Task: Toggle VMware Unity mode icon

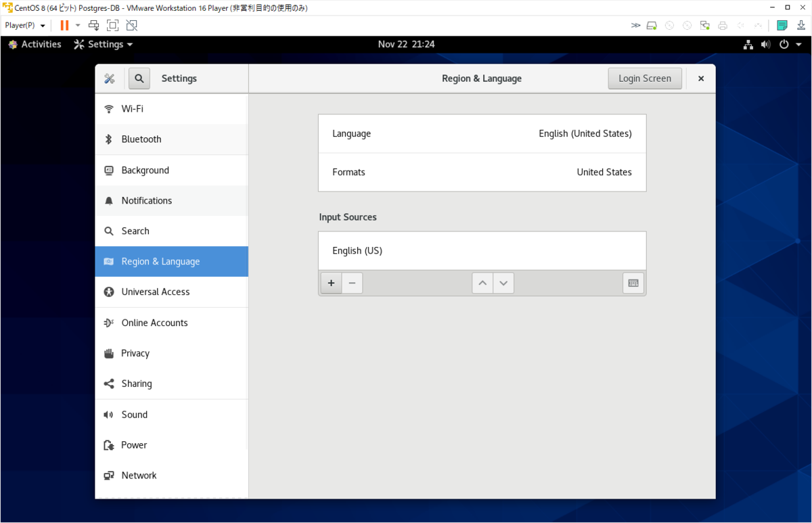Action: [132, 26]
